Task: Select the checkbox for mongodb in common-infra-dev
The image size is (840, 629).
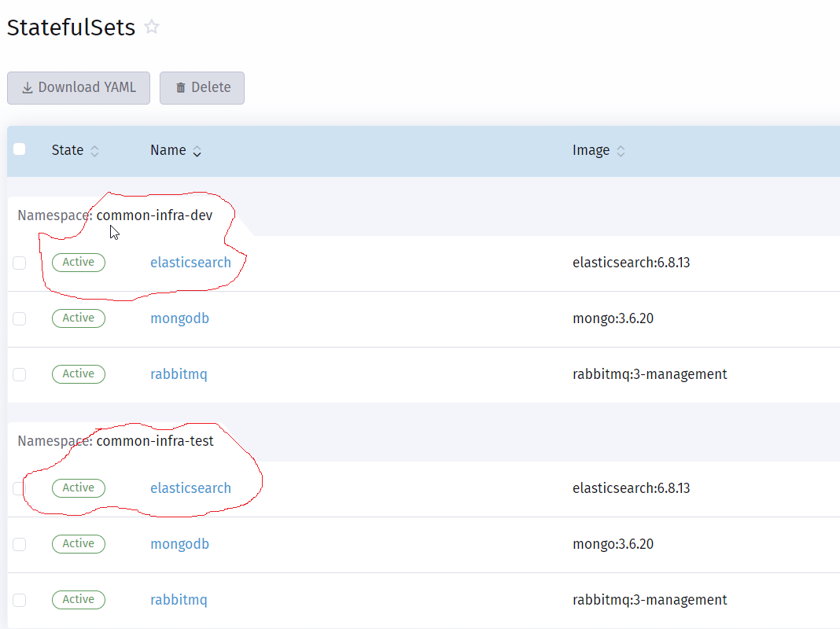Action: pyautogui.click(x=19, y=318)
